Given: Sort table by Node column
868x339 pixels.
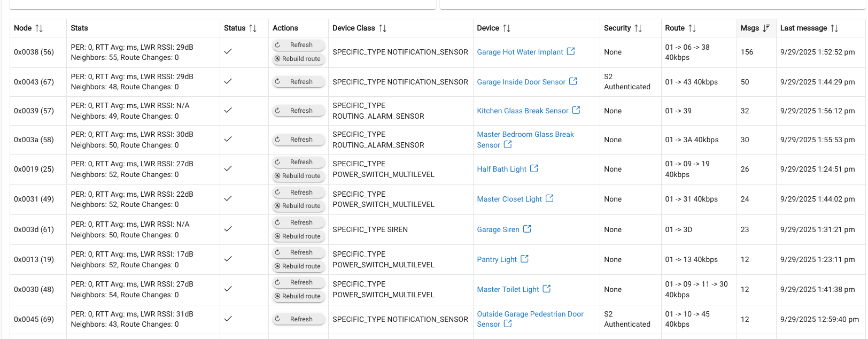Looking at the screenshot, I should pos(39,28).
